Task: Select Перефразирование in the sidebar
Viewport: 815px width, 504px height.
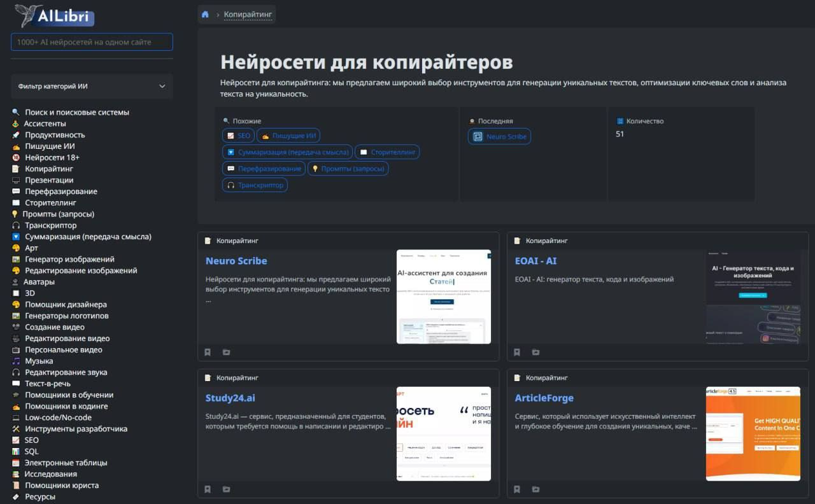Action: click(x=61, y=192)
